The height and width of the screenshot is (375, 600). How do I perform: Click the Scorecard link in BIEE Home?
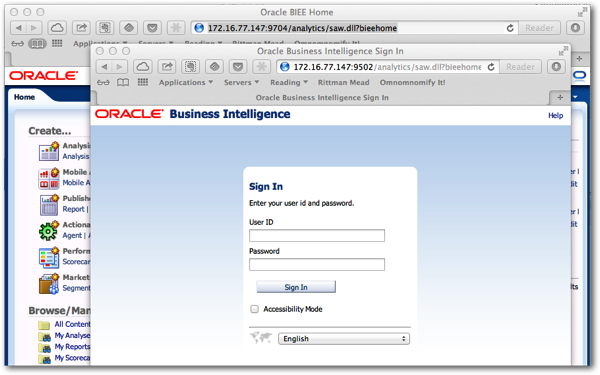click(x=77, y=262)
